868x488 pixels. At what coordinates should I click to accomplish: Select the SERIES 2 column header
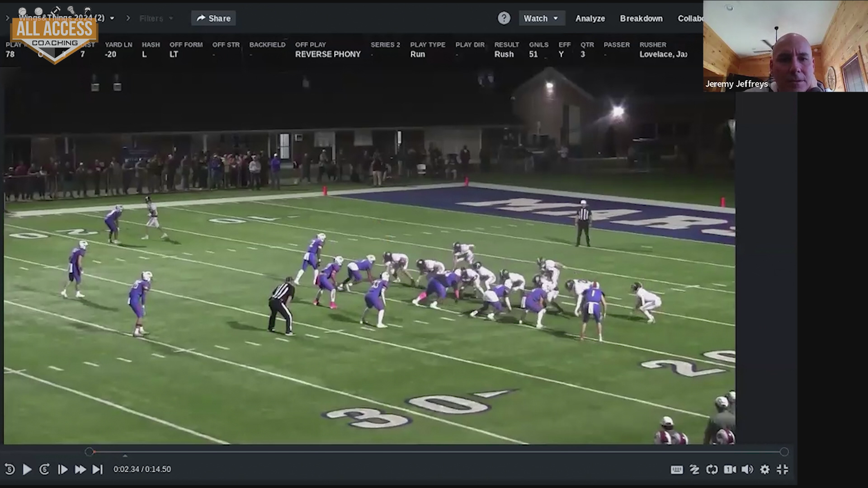tap(385, 45)
